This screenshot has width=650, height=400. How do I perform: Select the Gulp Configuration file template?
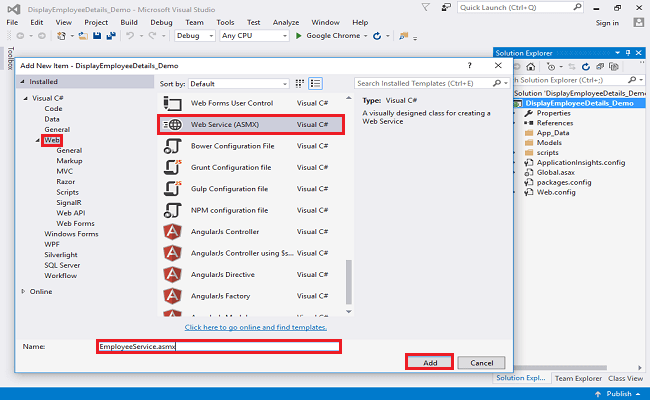point(251,189)
